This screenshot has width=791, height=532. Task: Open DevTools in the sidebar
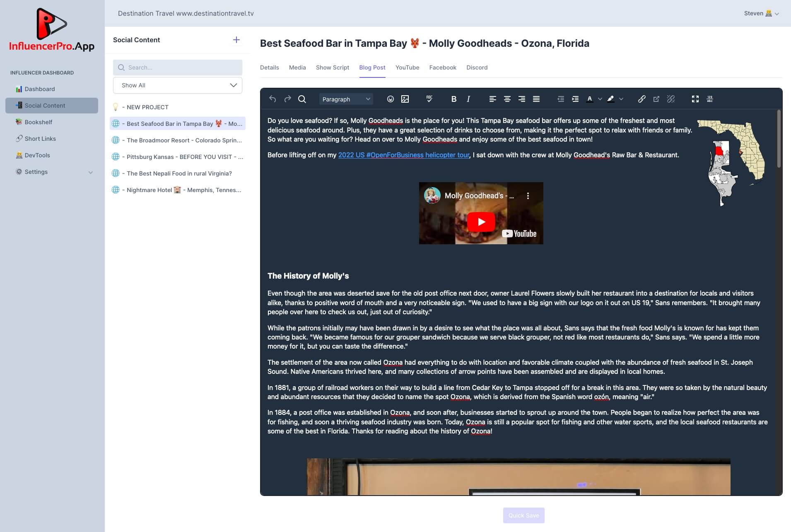pyautogui.click(x=52, y=155)
